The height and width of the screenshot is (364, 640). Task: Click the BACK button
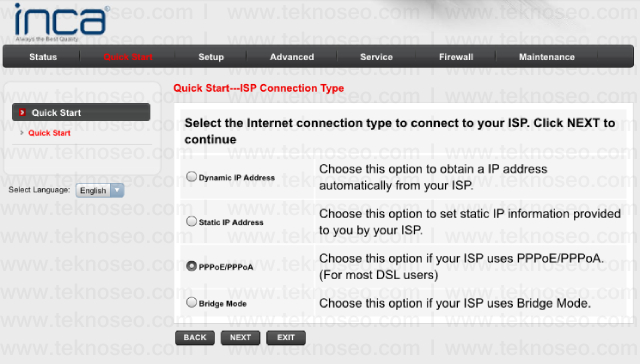[x=195, y=337]
